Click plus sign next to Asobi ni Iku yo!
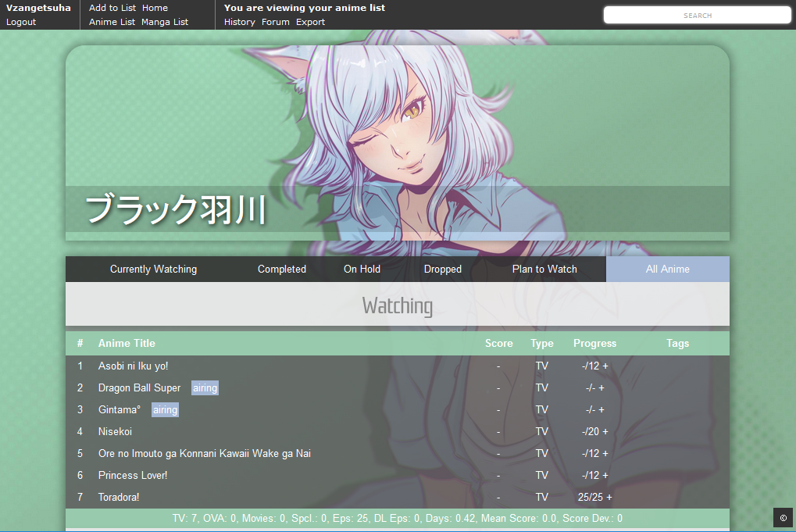The image size is (796, 532). 605,366
